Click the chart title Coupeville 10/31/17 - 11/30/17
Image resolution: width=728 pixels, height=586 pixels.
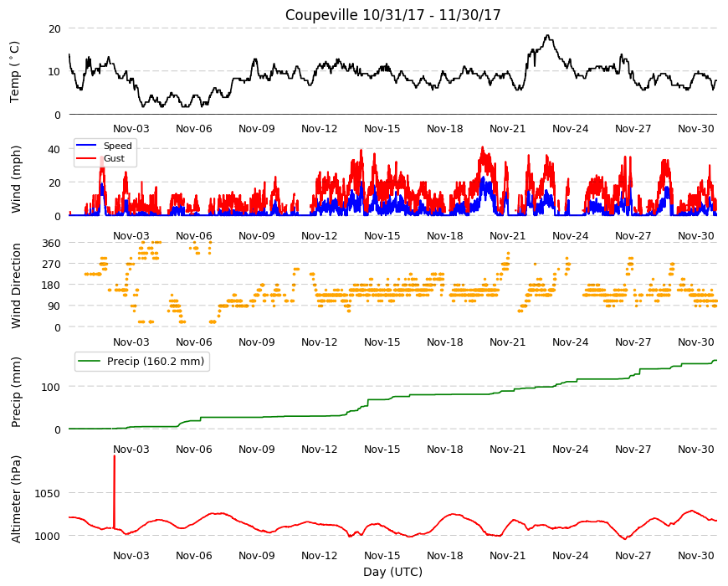[392, 15]
